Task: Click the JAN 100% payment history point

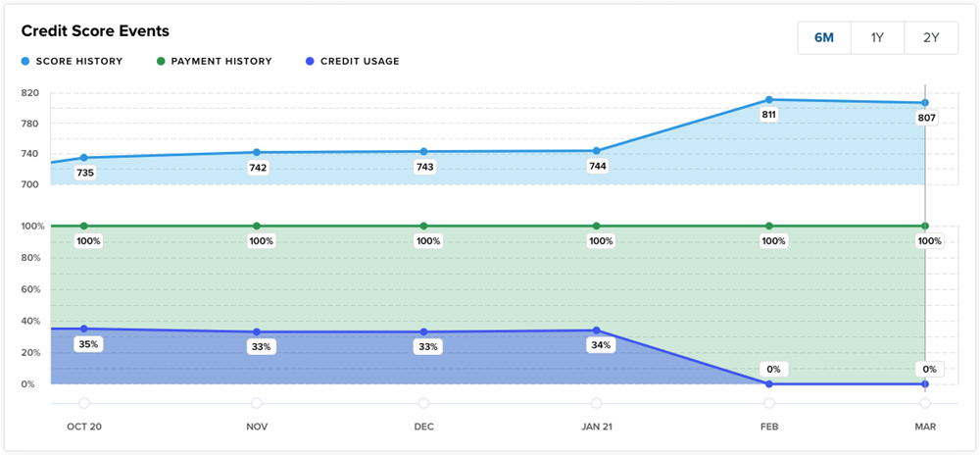Action: pyautogui.click(x=596, y=226)
